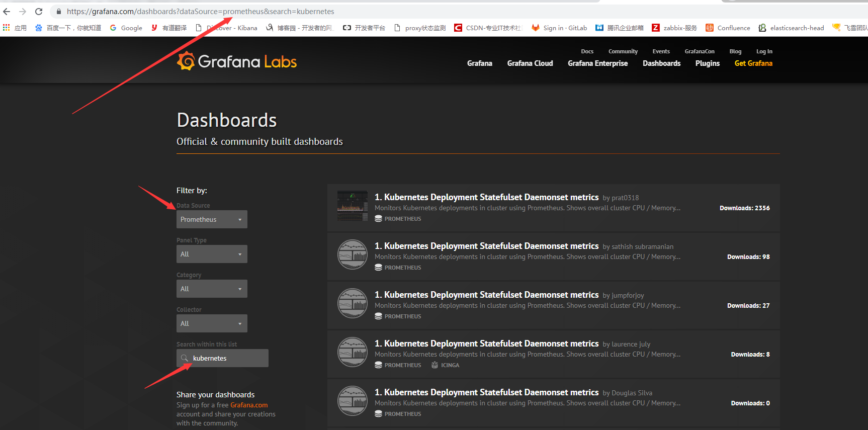This screenshot has width=868, height=430.
Task: Open the dashboard title by prat0318
Action: (x=486, y=197)
